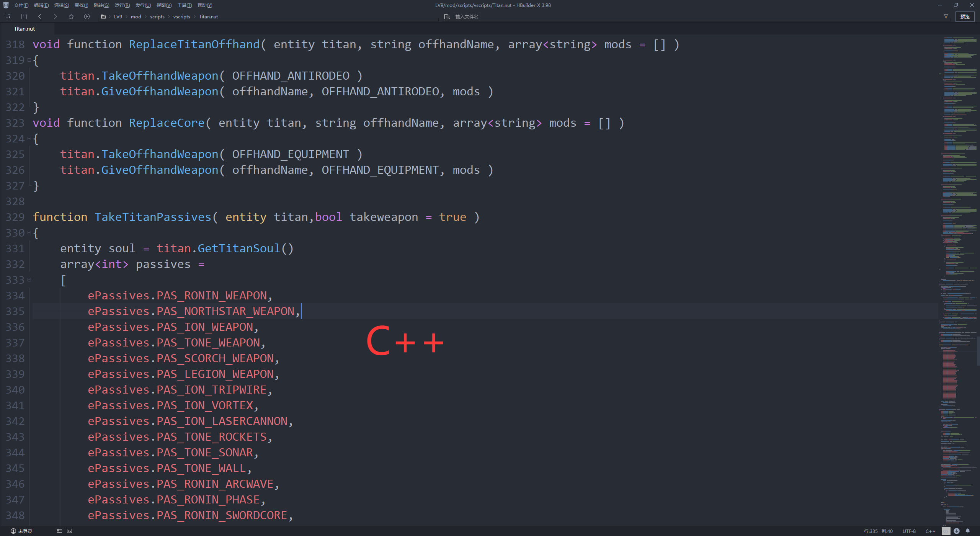Open the terminal icon in status bar
This screenshot has height=536, width=980.
(x=69, y=531)
